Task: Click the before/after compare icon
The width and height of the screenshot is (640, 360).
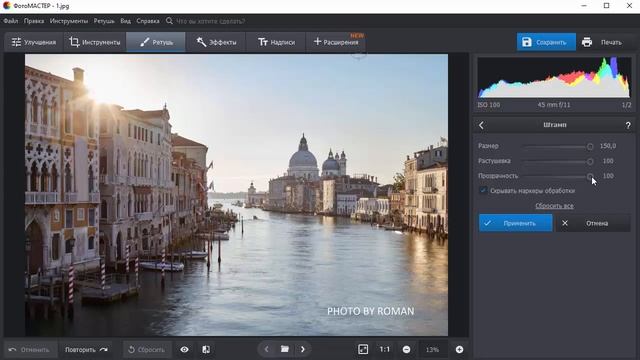Action: pyautogui.click(x=206, y=349)
